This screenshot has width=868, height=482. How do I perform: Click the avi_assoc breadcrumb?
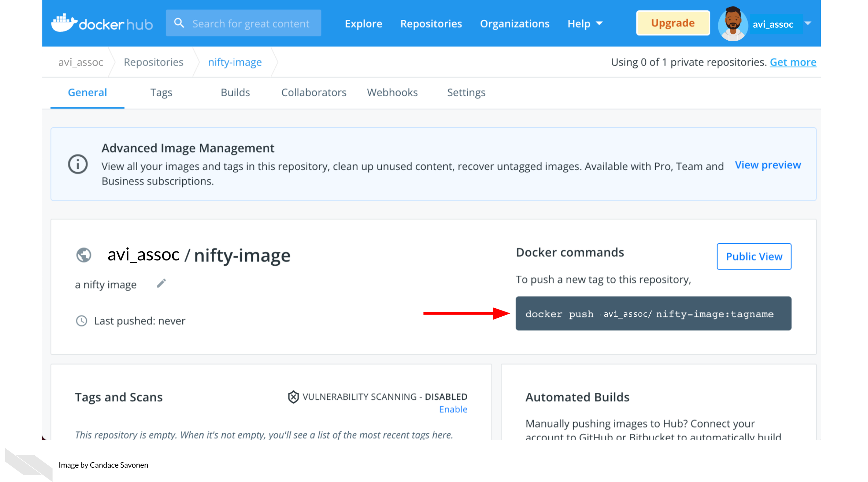pyautogui.click(x=81, y=62)
